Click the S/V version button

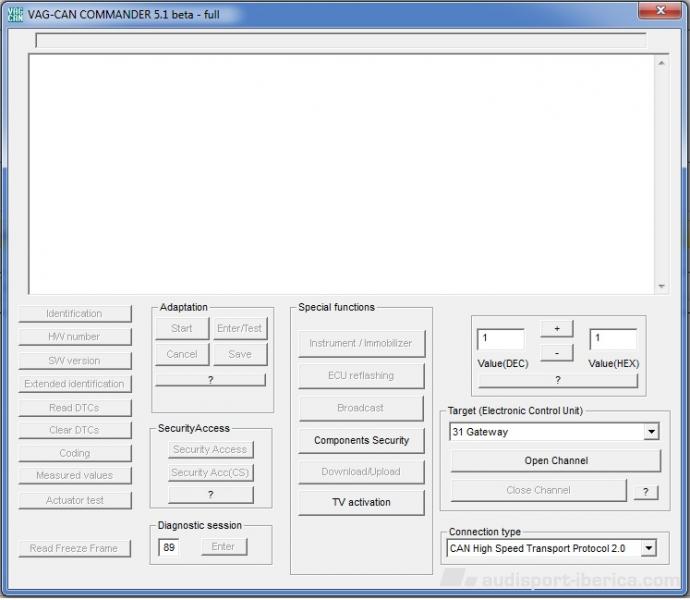75,361
